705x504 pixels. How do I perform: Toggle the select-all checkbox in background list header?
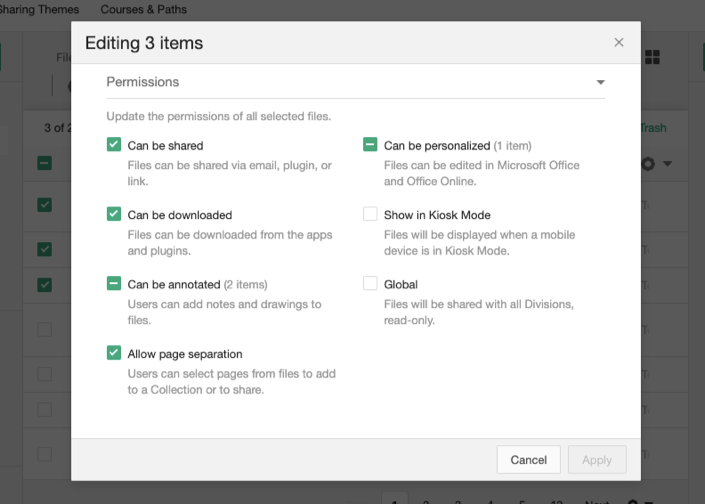click(x=45, y=163)
